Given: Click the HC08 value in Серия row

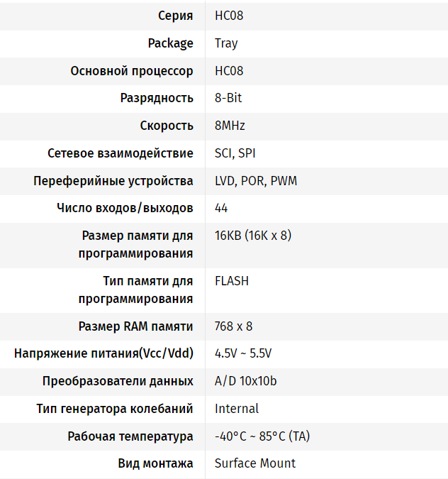Looking at the screenshot, I should pos(229,16).
